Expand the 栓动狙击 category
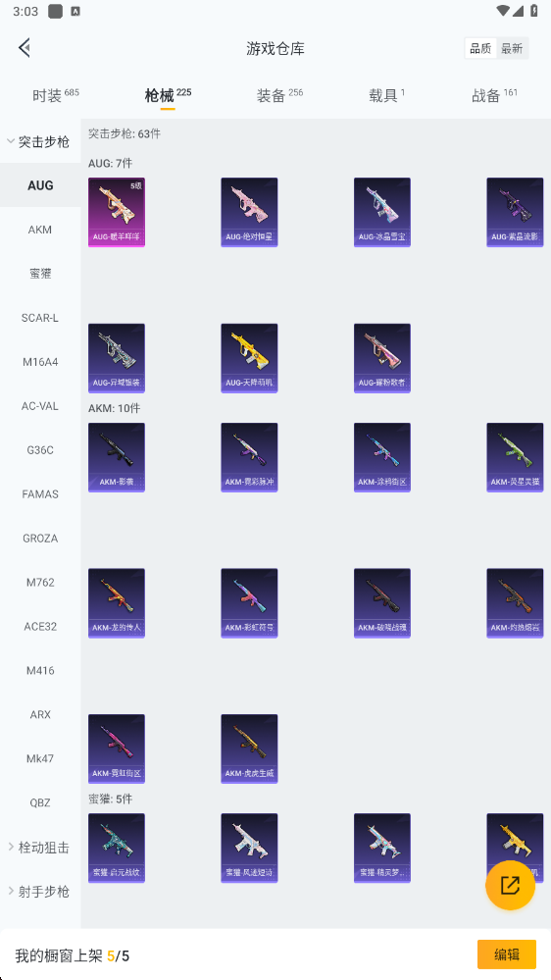This screenshot has width=551, height=980. [x=40, y=848]
